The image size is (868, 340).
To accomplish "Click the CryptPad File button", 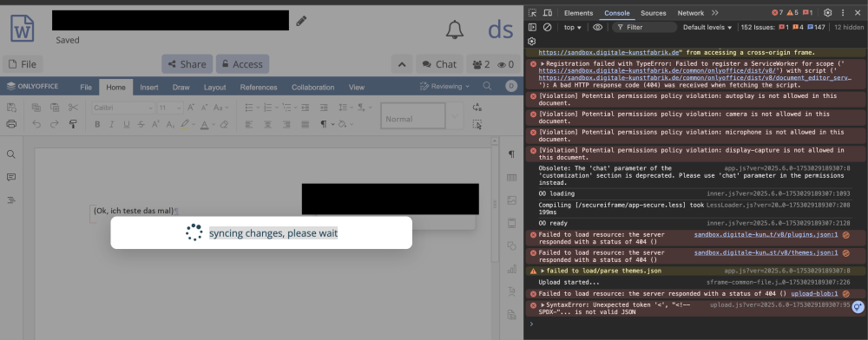I will [23, 64].
